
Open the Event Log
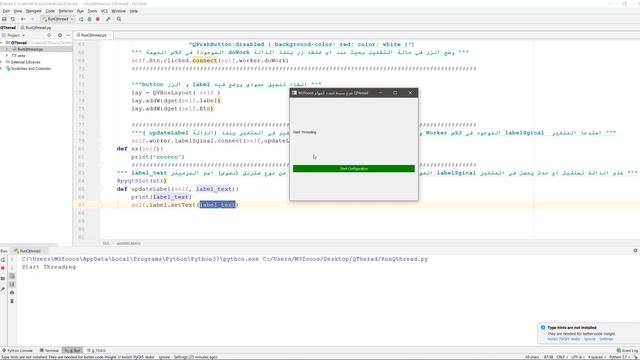pyautogui.click(x=627, y=351)
